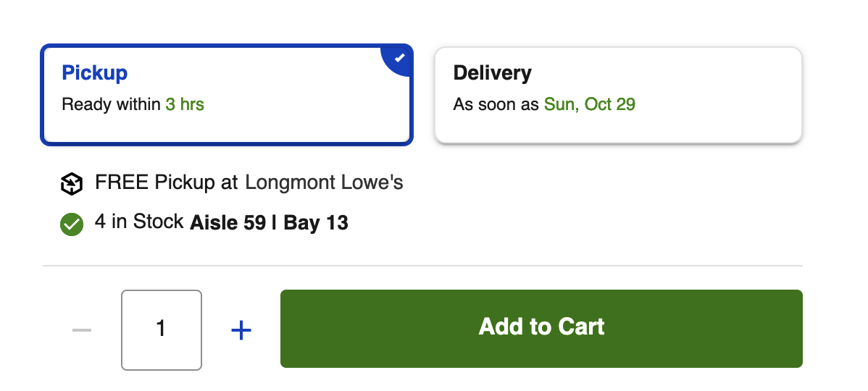Decrease quantity with the minus icon
868x391 pixels.
82,330
